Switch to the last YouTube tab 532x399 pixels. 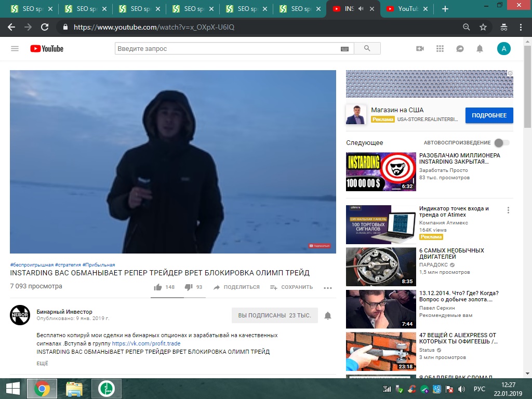(x=407, y=9)
